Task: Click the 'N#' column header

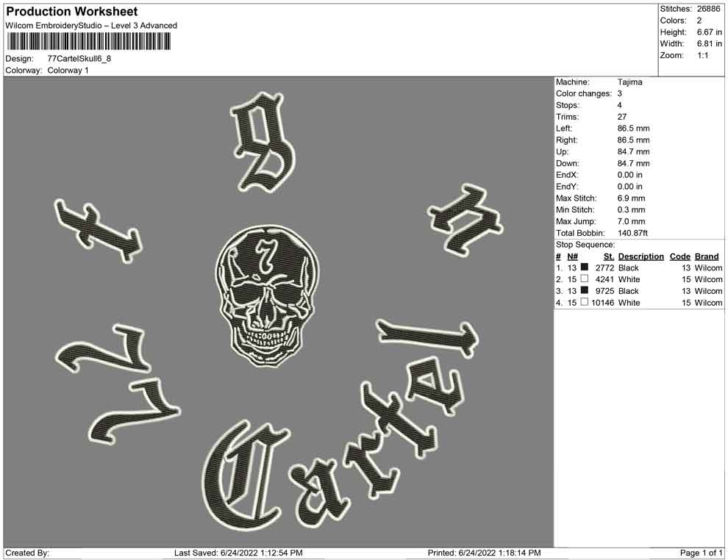Action: tap(572, 256)
